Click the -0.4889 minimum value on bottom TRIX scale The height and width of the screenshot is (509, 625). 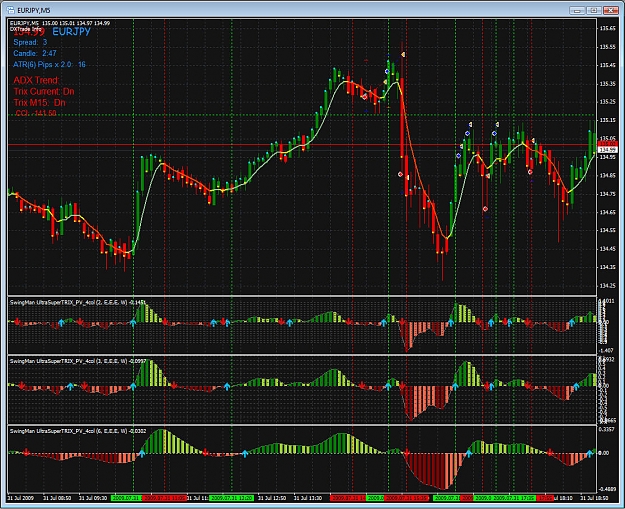click(x=607, y=489)
